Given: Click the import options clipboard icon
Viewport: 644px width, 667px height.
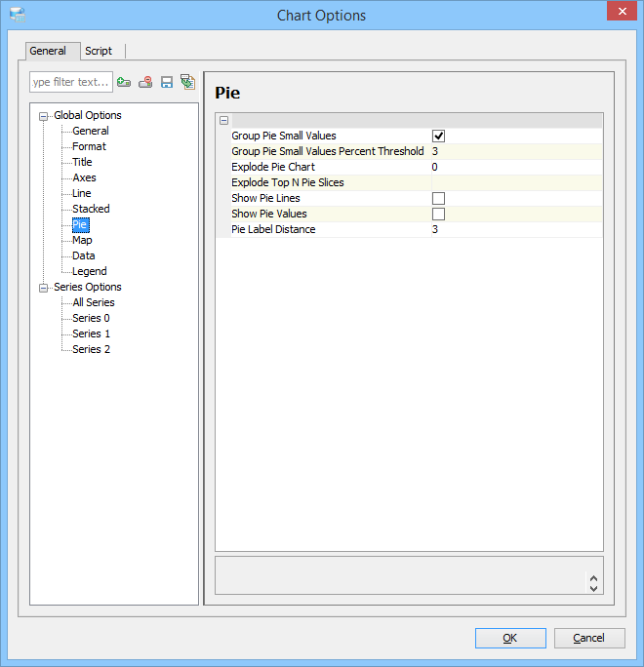Looking at the screenshot, I should click(187, 82).
